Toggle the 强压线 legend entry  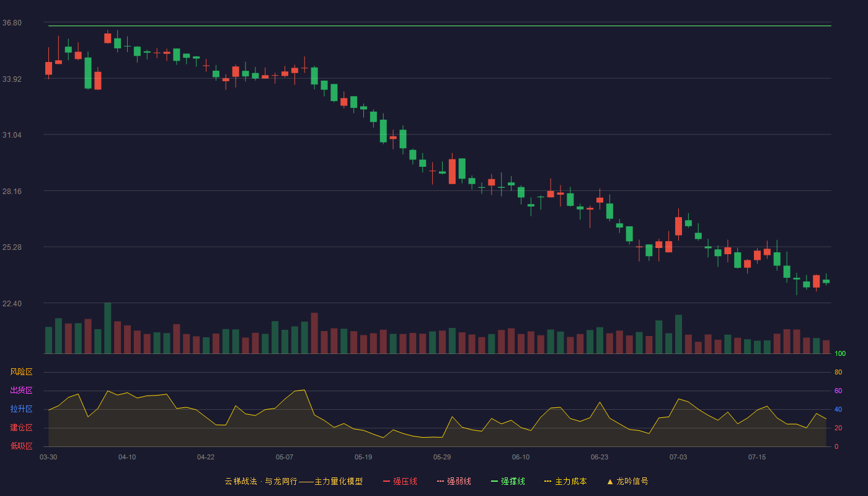(400, 481)
